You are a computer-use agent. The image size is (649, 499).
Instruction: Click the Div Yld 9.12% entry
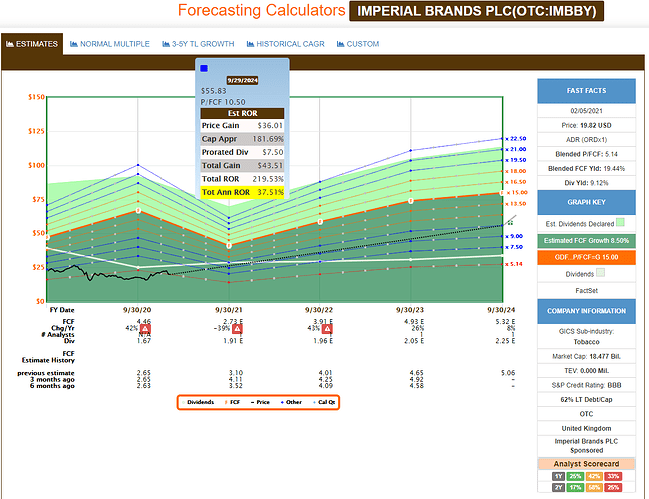[587, 183]
